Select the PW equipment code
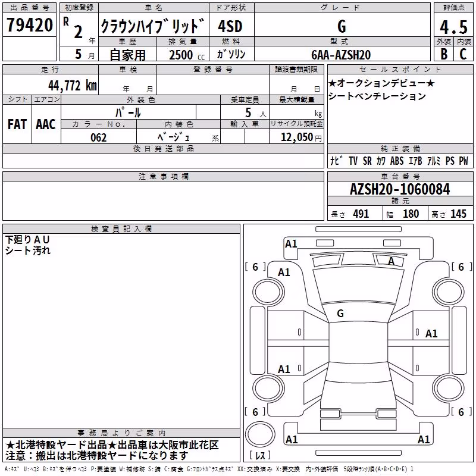This screenshot has height=476, width=476. pos(464,161)
